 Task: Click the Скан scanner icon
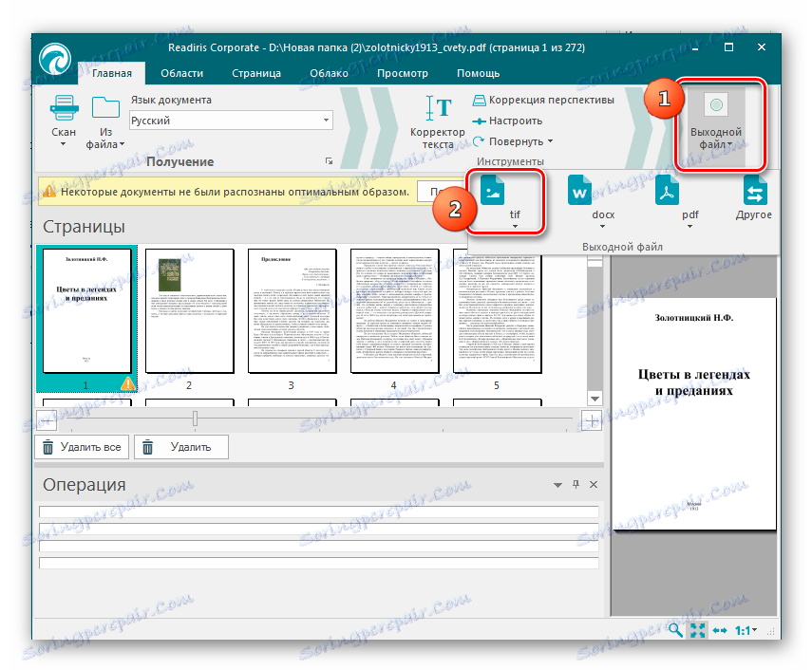[65, 107]
